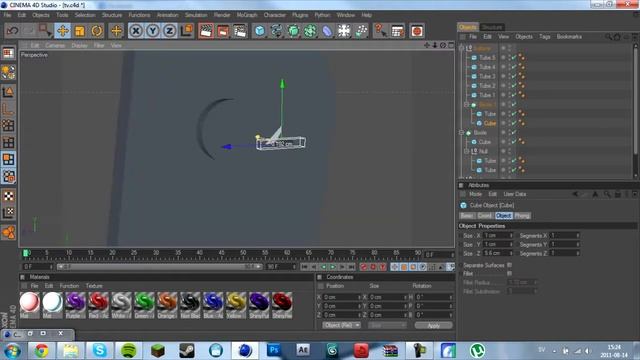Collapse the Null group expander
This screenshot has width=640, height=360.
coord(467,151)
